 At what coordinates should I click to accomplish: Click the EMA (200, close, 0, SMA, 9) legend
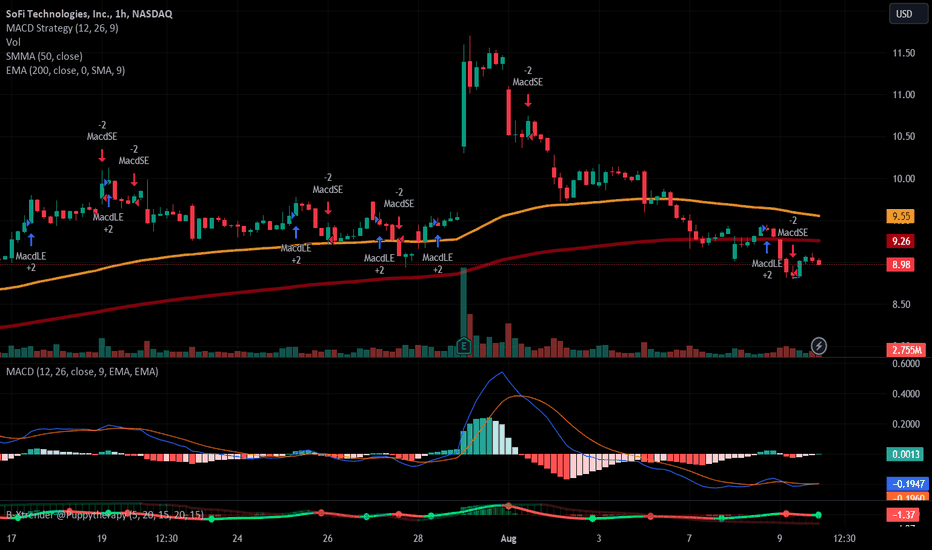coord(65,70)
